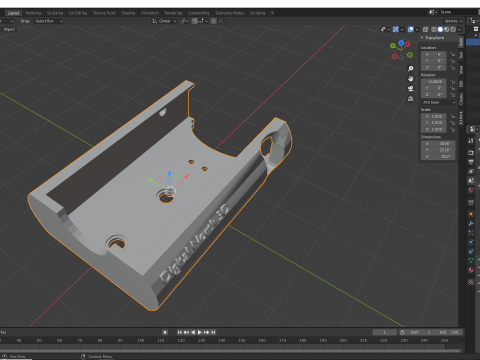Screen dimensions: 480x360
Task: Select solid viewport shading
Action: pos(440,29)
